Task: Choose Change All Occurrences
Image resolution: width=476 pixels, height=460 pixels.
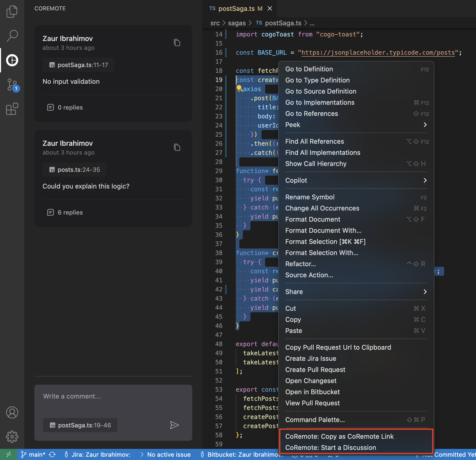Action: coord(356,208)
